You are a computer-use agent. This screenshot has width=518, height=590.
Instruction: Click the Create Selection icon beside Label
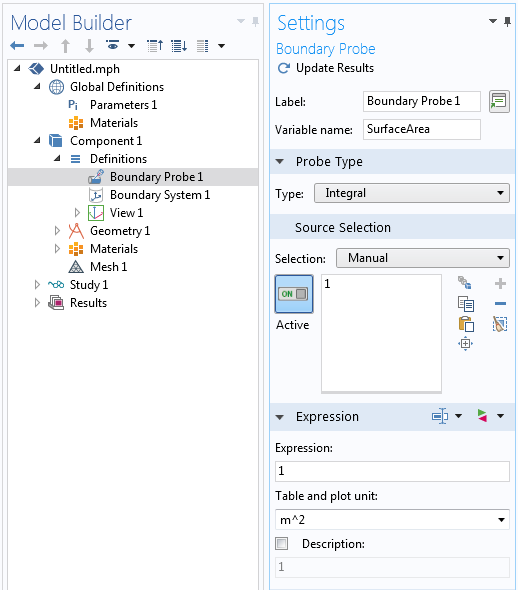(x=499, y=101)
